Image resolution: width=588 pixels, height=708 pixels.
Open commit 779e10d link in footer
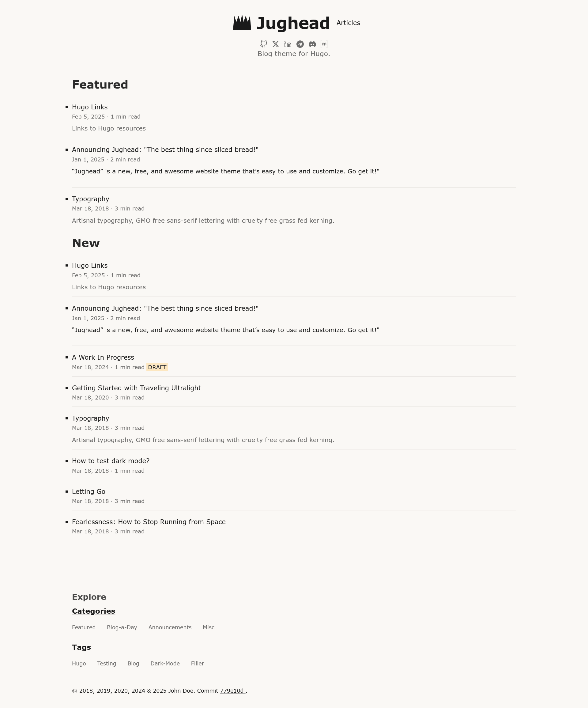click(232, 691)
